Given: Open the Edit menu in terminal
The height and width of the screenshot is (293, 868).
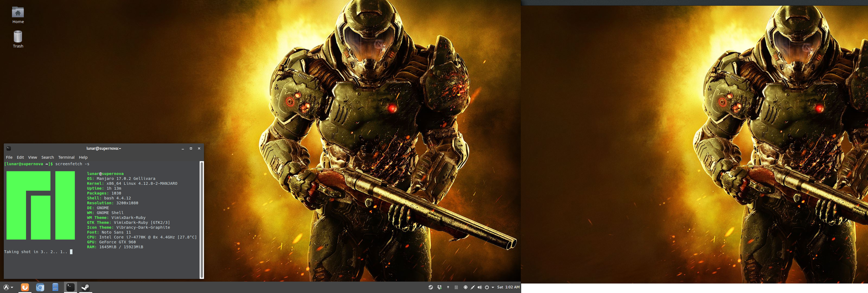Looking at the screenshot, I should 20,158.
